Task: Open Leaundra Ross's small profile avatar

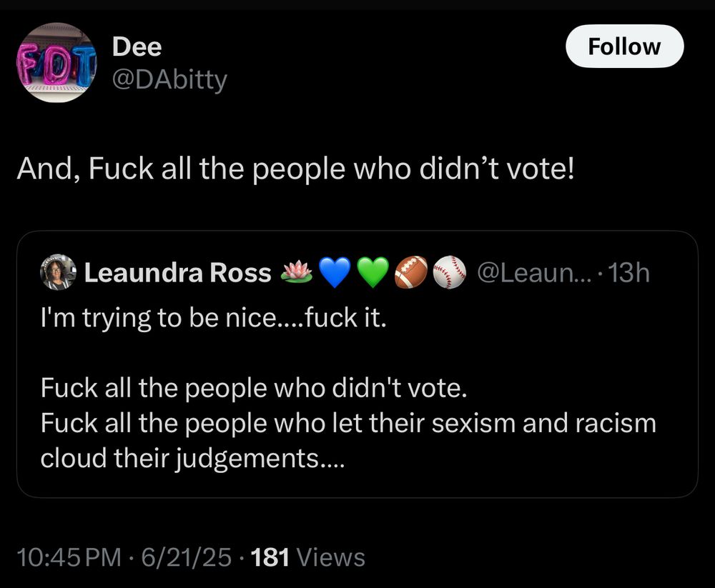Action: (x=59, y=272)
